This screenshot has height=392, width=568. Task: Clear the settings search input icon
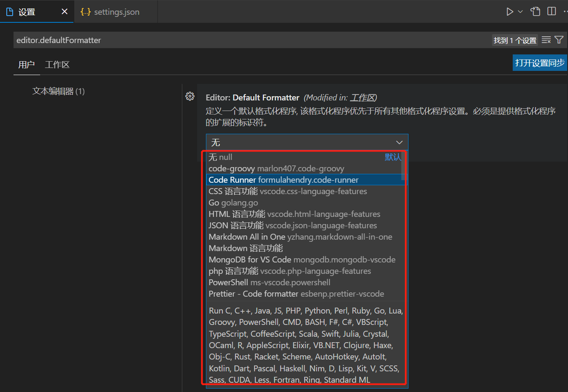[x=546, y=40]
